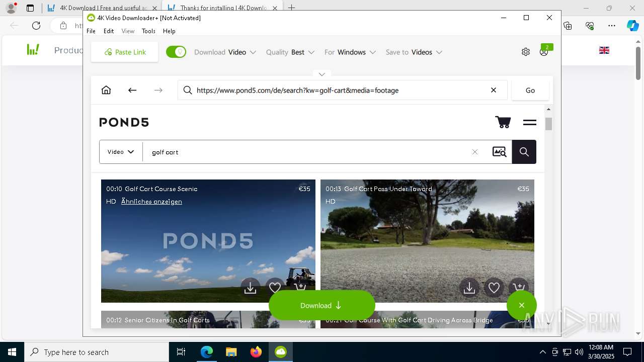The width and height of the screenshot is (644, 362).
Task: Show hidden system tray icons
Action: (x=542, y=352)
